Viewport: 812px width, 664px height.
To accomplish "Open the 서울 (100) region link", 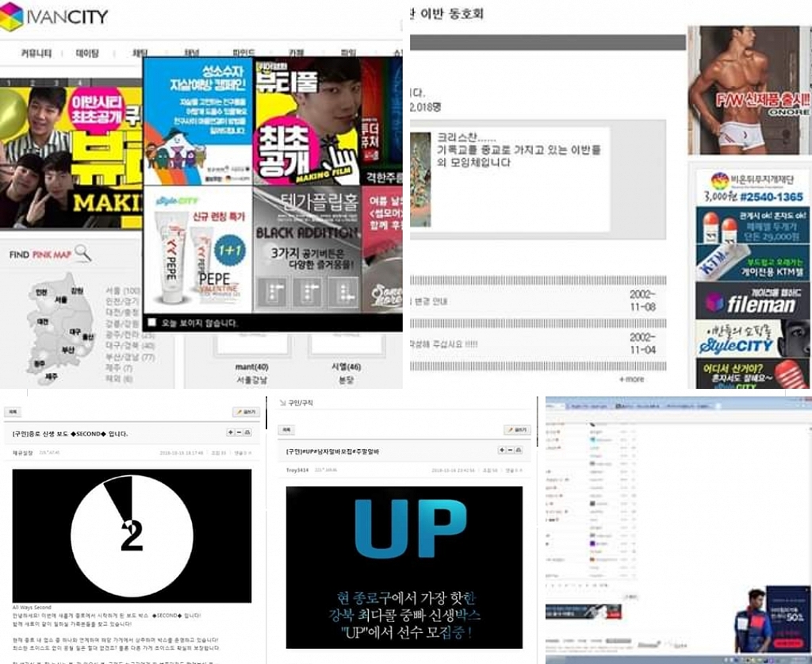I will pos(123,290).
